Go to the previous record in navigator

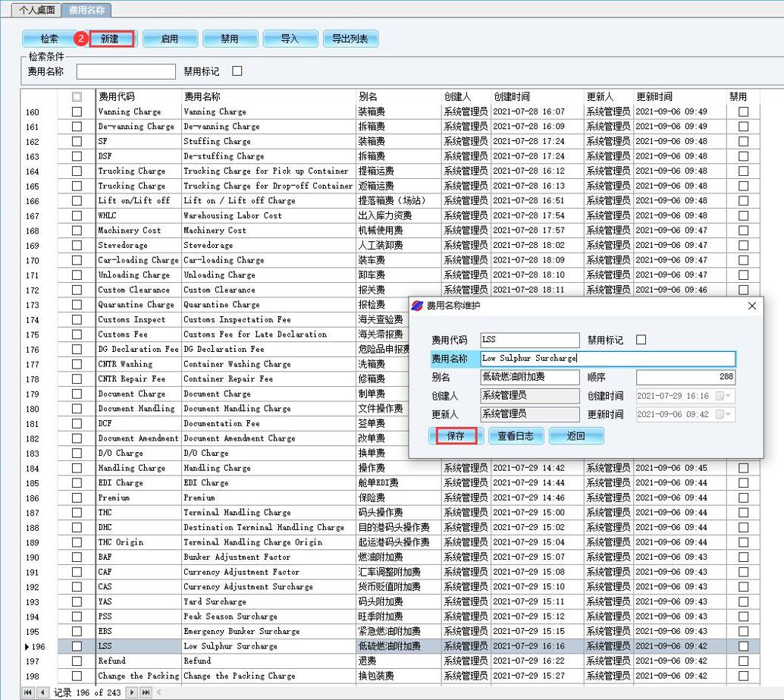point(43,692)
